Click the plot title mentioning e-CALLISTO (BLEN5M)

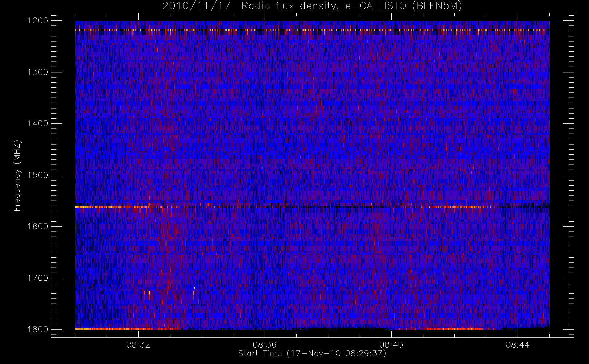(312, 6)
